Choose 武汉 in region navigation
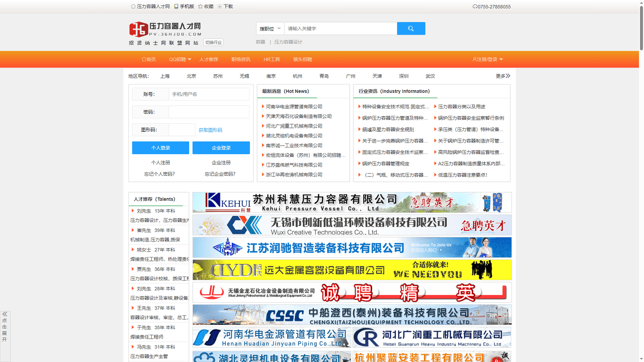The image size is (644, 362). coord(430,76)
